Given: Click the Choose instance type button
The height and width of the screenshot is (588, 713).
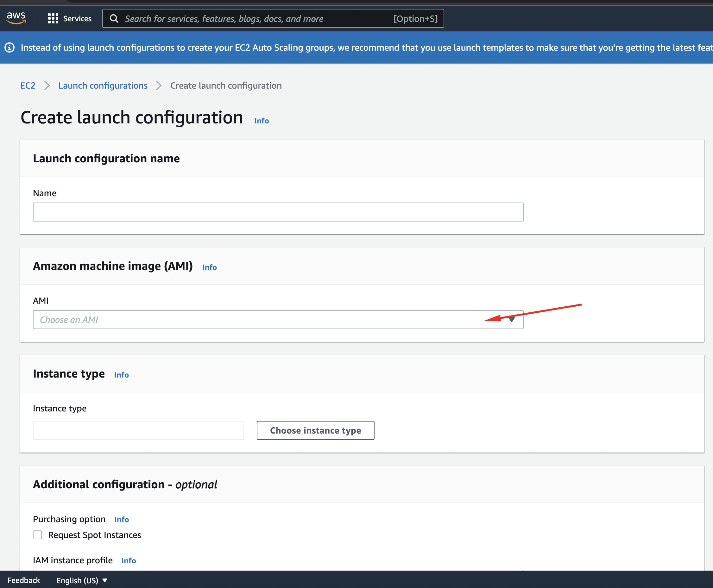Looking at the screenshot, I should 315,430.
